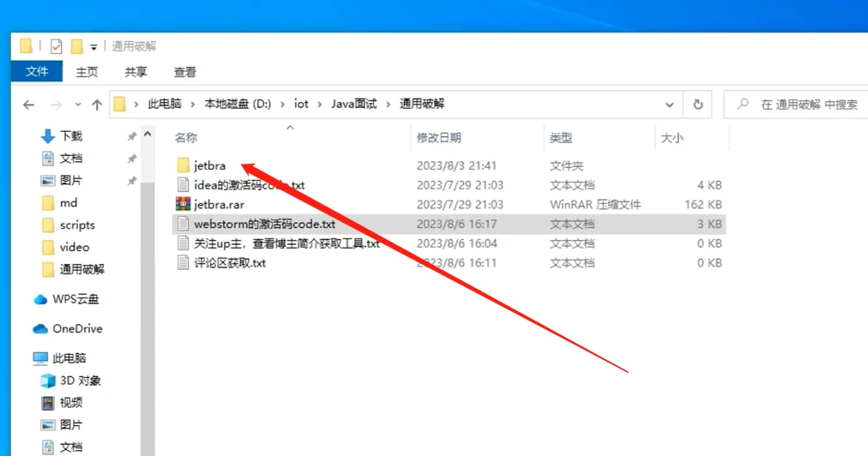Click the 文件夹 type cell
Image resolution: width=868 pixels, height=456 pixels.
click(x=566, y=165)
